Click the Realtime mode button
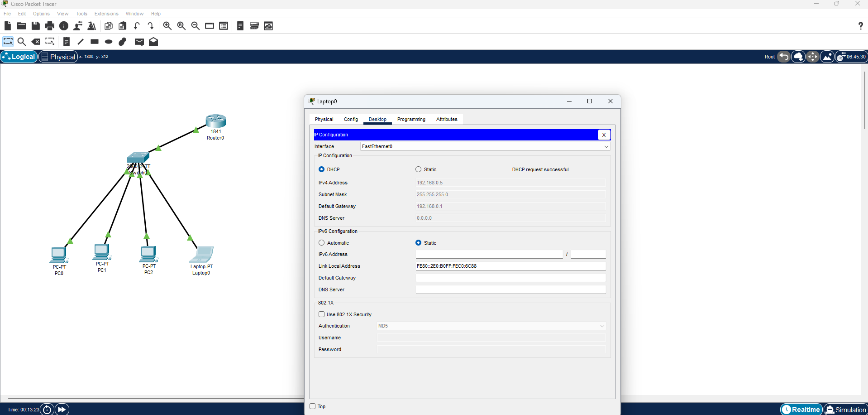Image resolution: width=868 pixels, height=415 pixels. [x=801, y=410]
